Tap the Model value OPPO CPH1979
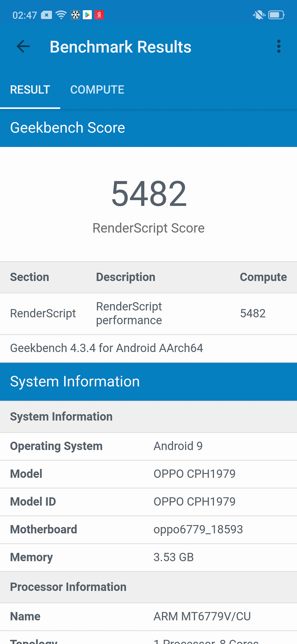This screenshot has width=297, height=644. coord(195,474)
